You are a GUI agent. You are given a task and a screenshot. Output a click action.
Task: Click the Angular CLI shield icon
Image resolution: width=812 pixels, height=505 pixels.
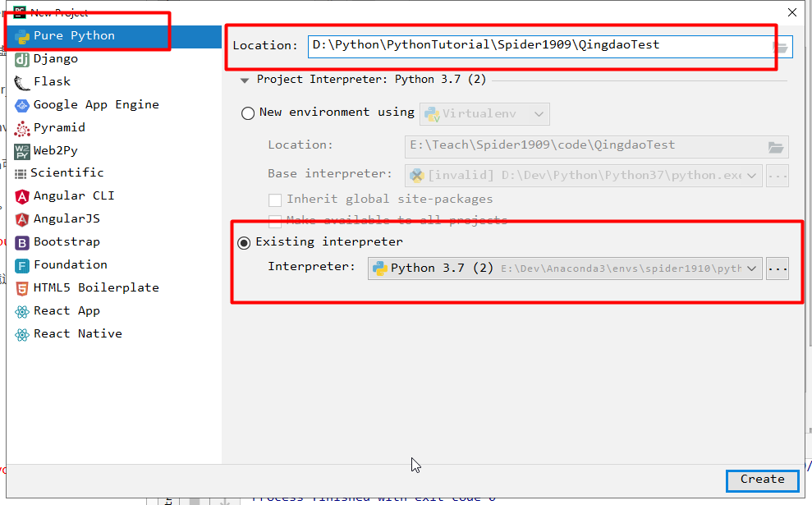21,197
